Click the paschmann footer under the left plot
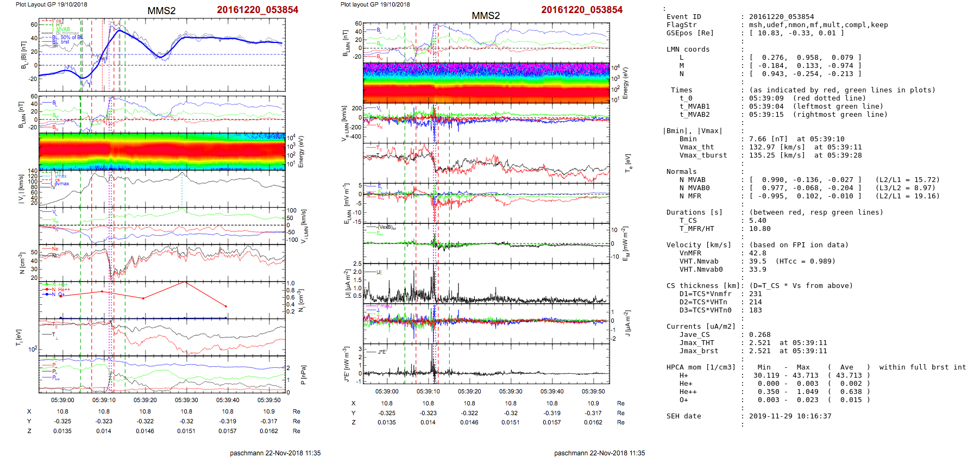The width and height of the screenshot is (980, 457). click(x=275, y=453)
